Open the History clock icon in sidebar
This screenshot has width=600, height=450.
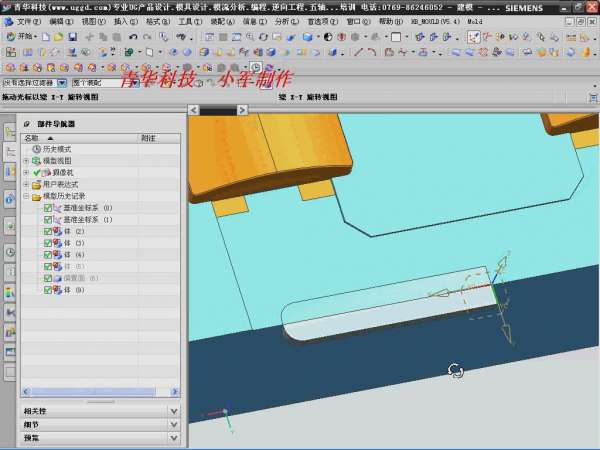tap(10, 253)
